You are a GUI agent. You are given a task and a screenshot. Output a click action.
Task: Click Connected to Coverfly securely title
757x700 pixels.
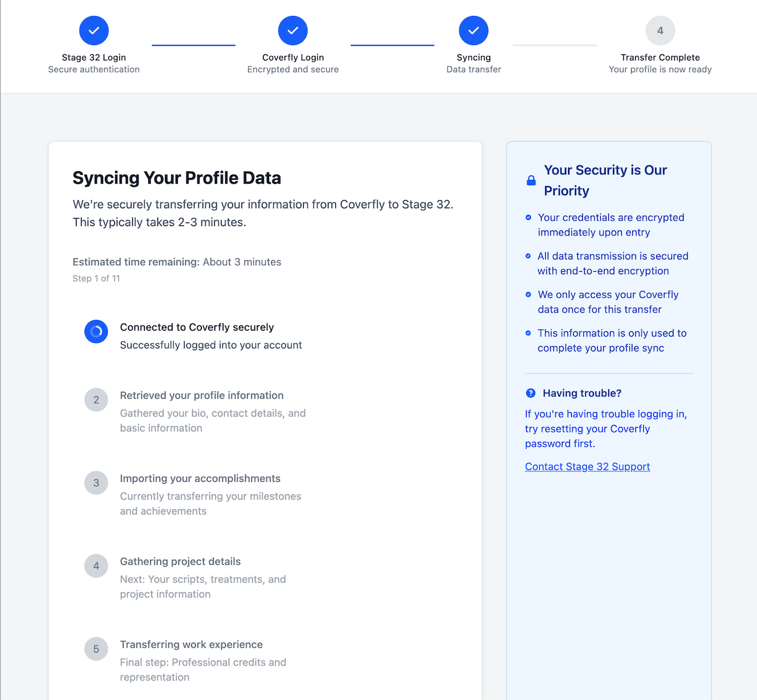click(x=197, y=327)
